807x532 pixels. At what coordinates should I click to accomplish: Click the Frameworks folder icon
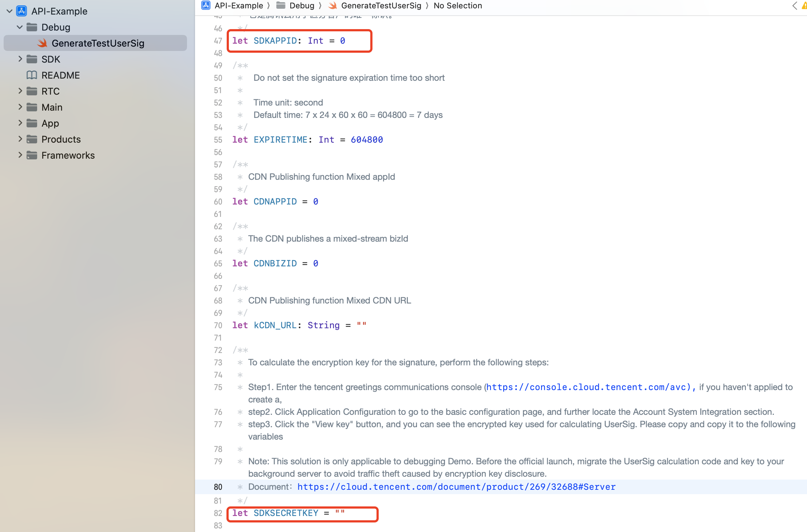click(32, 155)
